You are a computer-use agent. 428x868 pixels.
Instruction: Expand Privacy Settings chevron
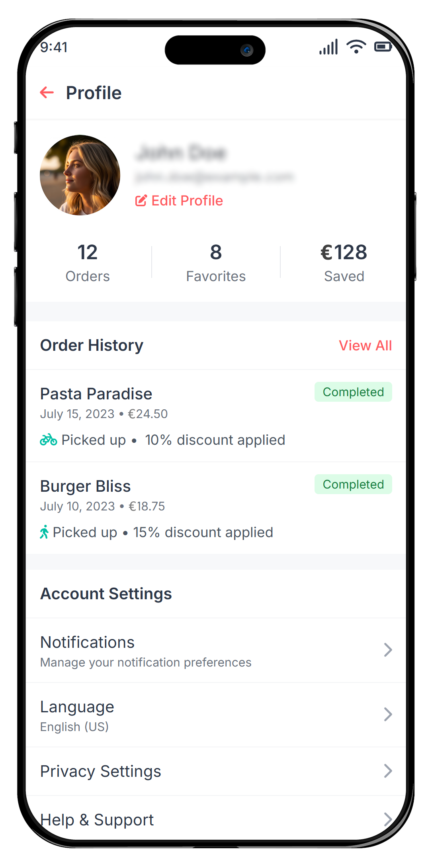pos(388,771)
